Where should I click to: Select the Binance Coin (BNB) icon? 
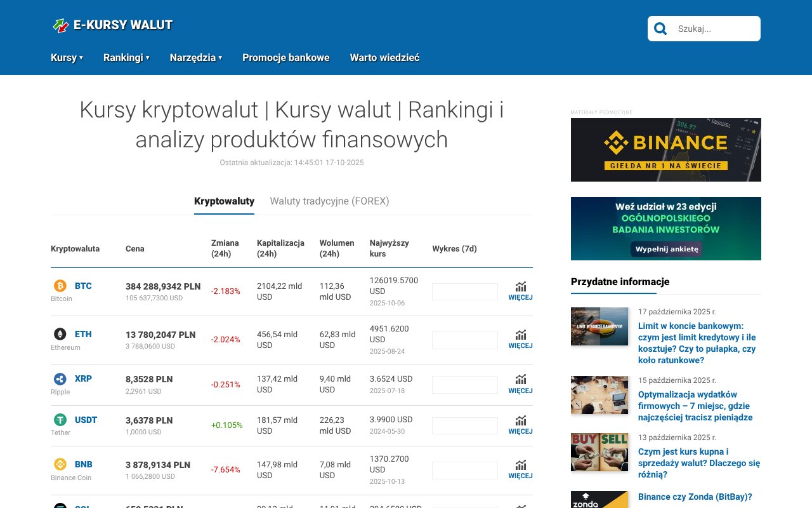pos(60,464)
